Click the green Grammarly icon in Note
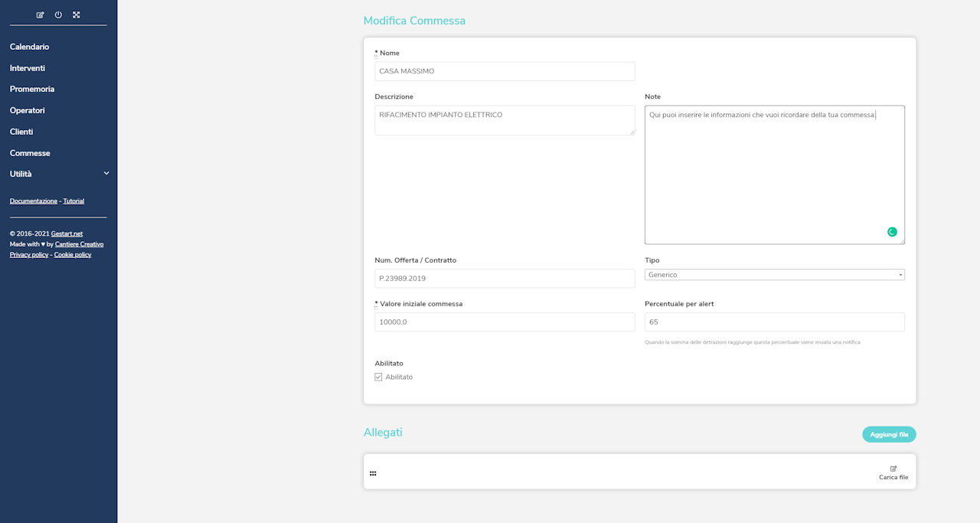 click(x=892, y=232)
